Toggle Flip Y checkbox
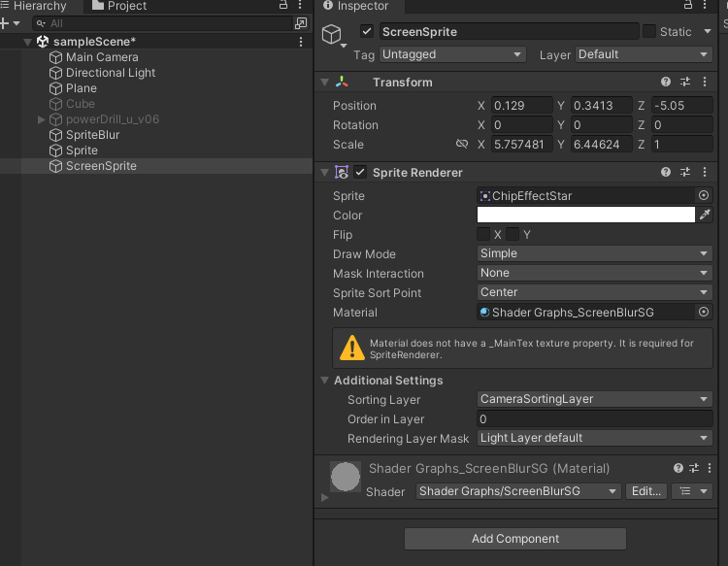Image resolution: width=728 pixels, height=566 pixels. (513, 234)
